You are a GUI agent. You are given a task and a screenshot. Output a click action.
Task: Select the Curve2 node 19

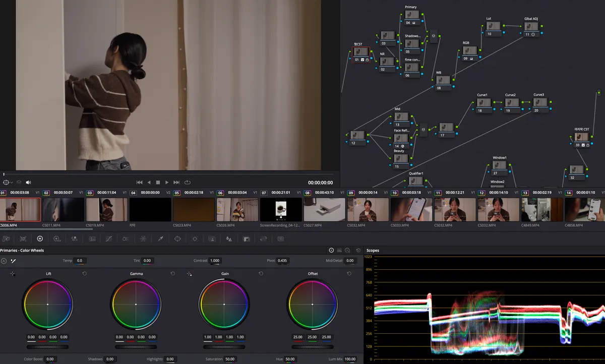click(x=512, y=105)
